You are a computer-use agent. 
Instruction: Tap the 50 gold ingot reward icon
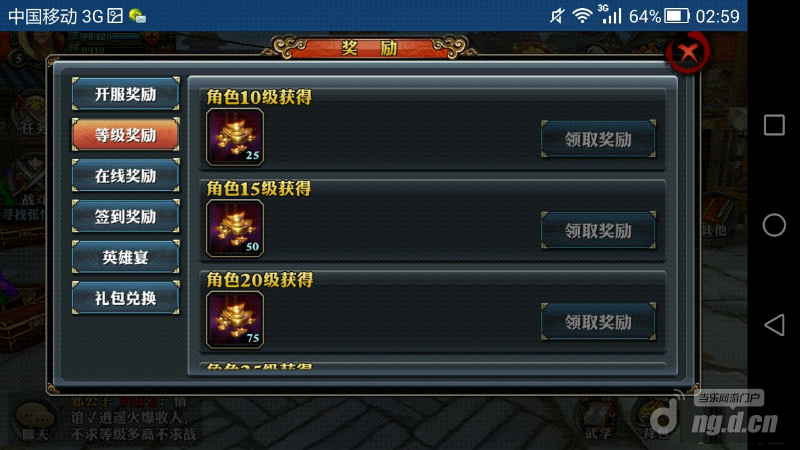coord(235,229)
